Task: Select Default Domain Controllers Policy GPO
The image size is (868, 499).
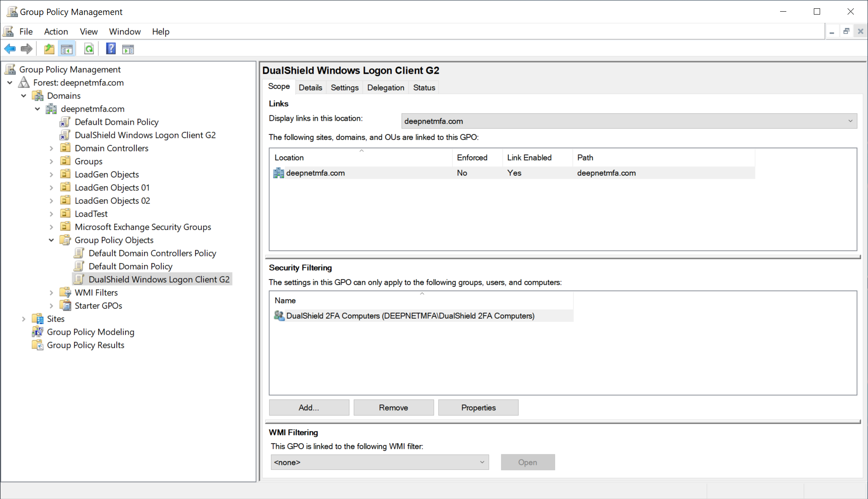Action: (152, 253)
